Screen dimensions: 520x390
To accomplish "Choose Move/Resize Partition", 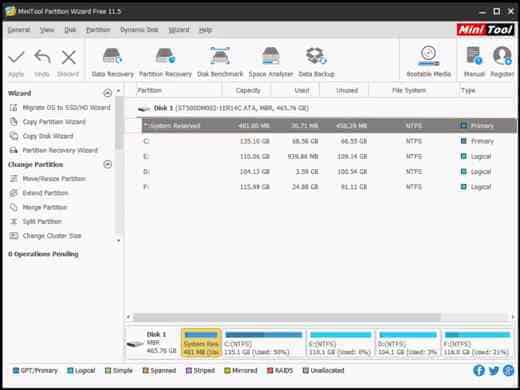I will pyautogui.click(x=48, y=179).
